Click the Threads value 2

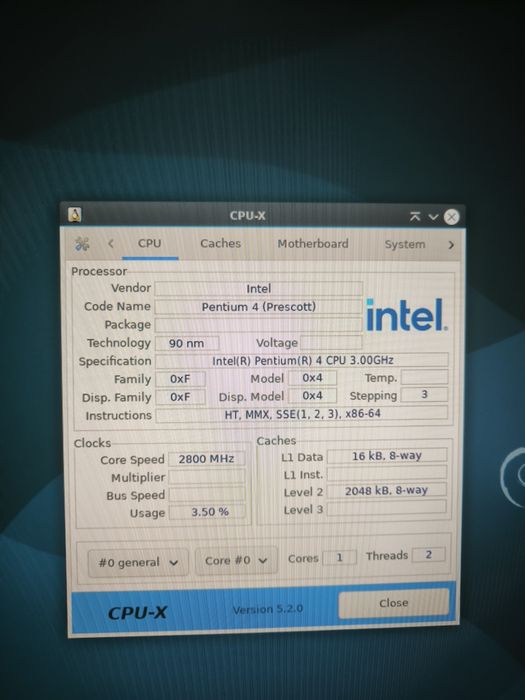[429, 555]
